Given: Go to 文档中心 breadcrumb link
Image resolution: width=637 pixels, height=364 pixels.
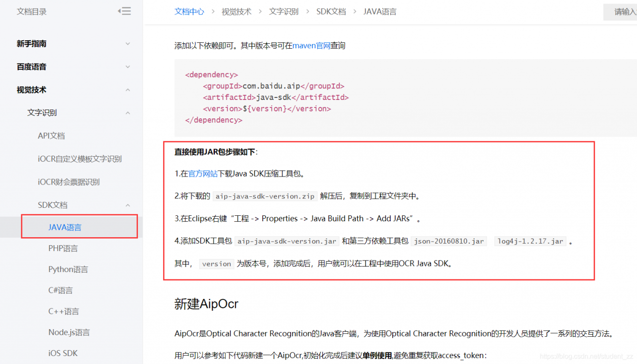Looking at the screenshot, I should pos(189,11).
